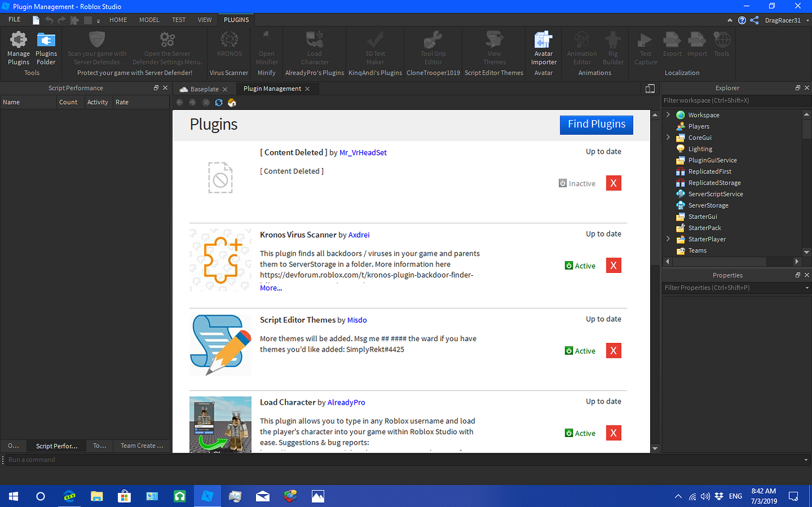
Task: Open the Manage Plugins tool
Action: point(18,48)
